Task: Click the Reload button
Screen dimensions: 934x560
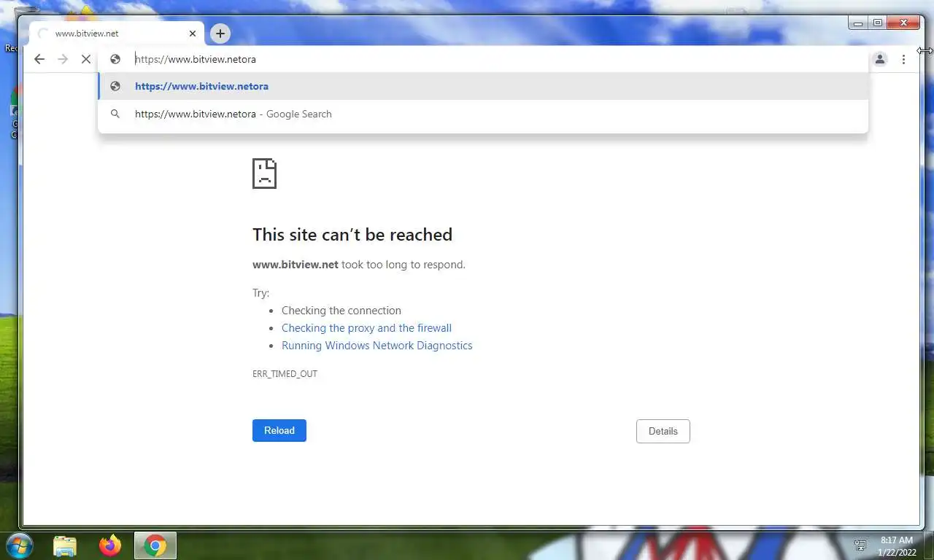Action: click(x=279, y=430)
